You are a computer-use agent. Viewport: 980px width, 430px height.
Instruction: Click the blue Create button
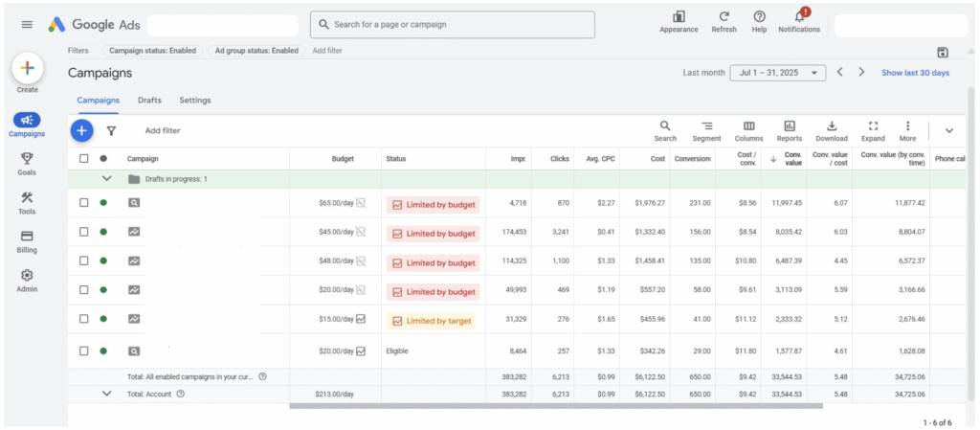[x=27, y=68]
